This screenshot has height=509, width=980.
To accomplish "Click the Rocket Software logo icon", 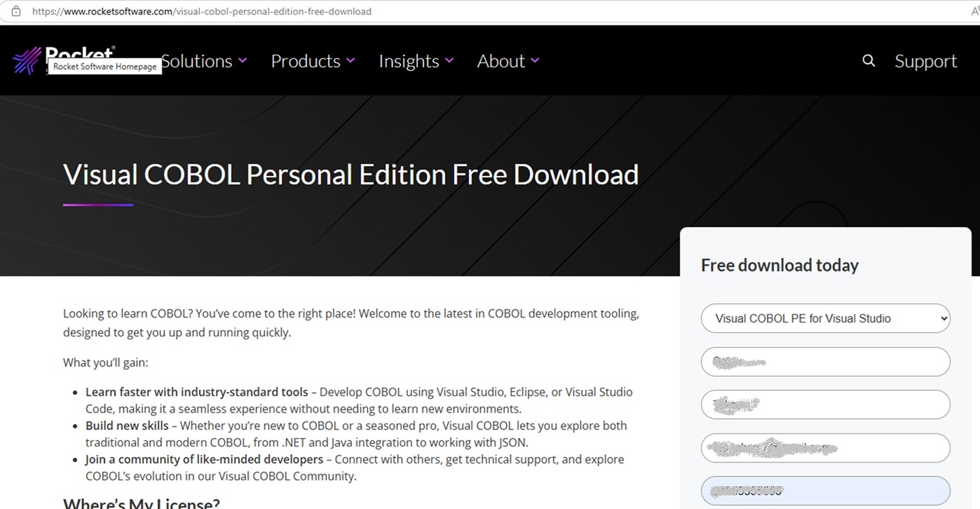I will (x=28, y=61).
